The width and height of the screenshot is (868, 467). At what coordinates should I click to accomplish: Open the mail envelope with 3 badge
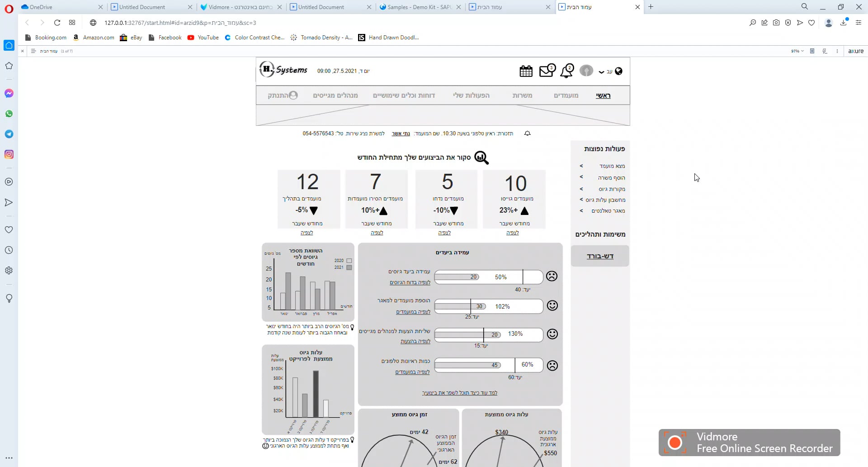[547, 71]
